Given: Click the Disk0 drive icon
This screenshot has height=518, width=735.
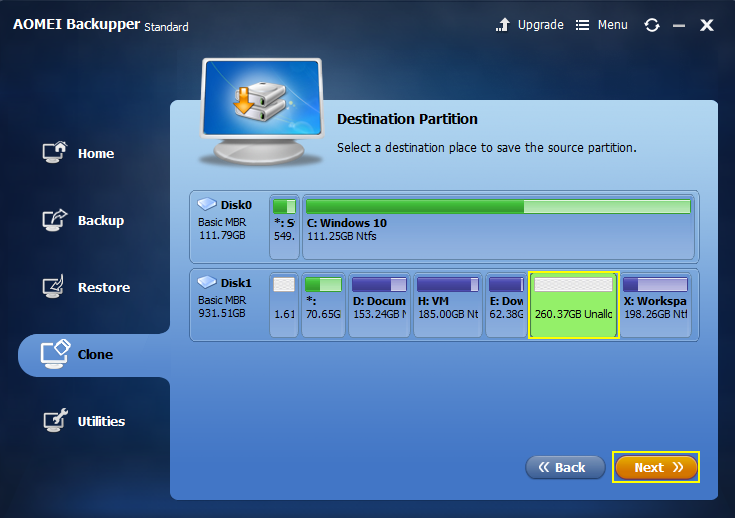Looking at the screenshot, I should pyautogui.click(x=207, y=204).
